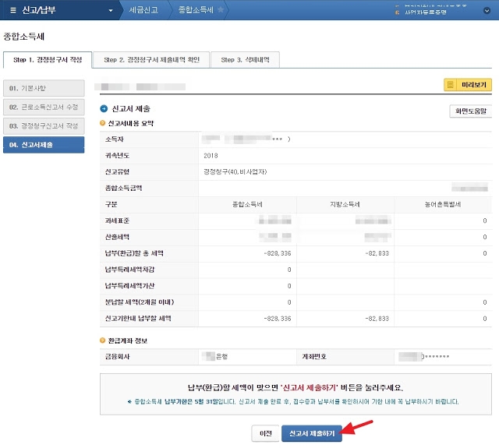Click the 신고서 제출하기 submit button
499x448 pixels.
[x=312, y=433]
